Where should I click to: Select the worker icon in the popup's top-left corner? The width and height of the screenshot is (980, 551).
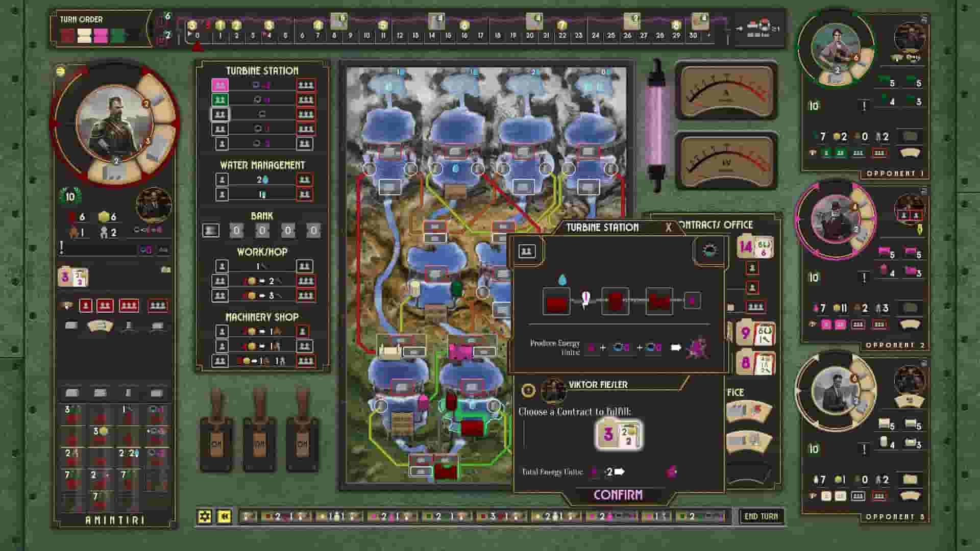coord(526,251)
